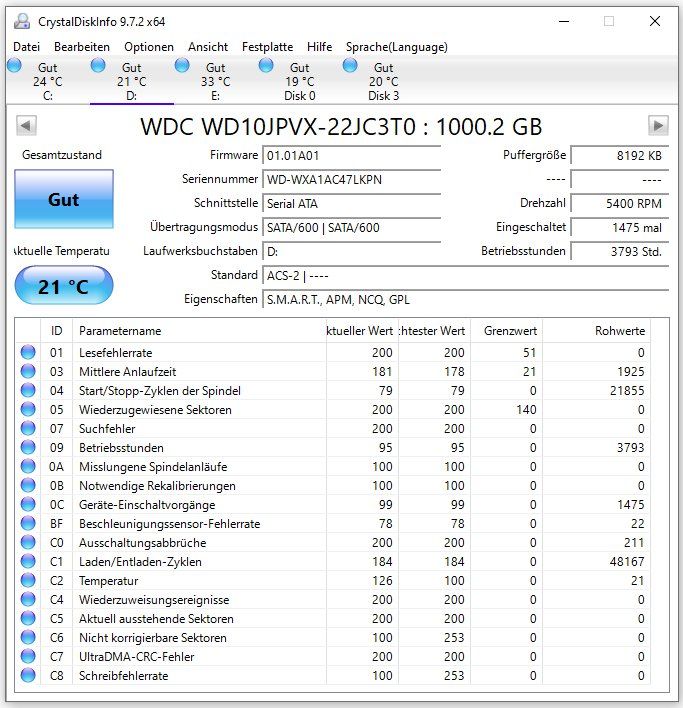Switch to the Disk 3 tab
Viewport: 683px width, 708px height.
coord(384,81)
